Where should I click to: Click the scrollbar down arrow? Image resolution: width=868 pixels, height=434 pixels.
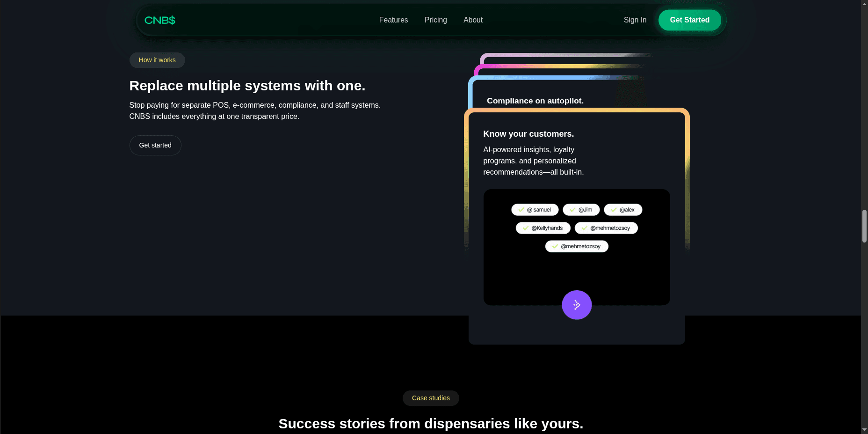pos(864,430)
